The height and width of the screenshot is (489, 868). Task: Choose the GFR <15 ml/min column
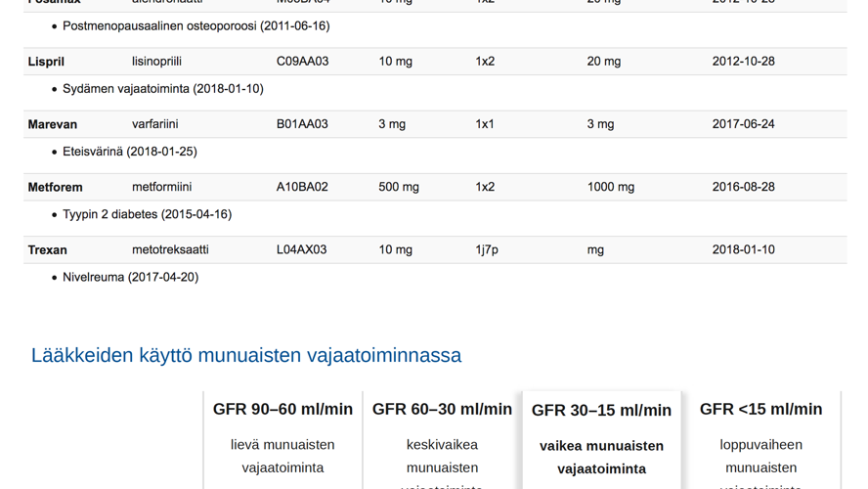[x=760, y=410]
